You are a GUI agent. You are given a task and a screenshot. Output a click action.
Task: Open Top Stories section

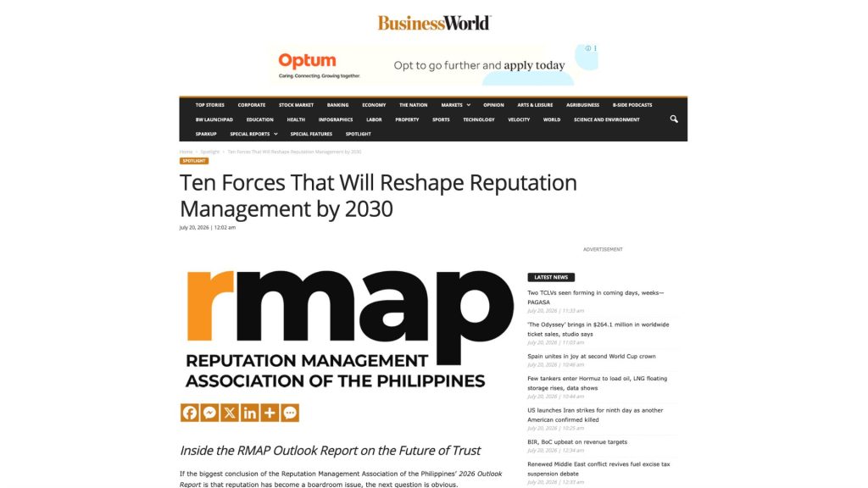click(x=210, y=105)
